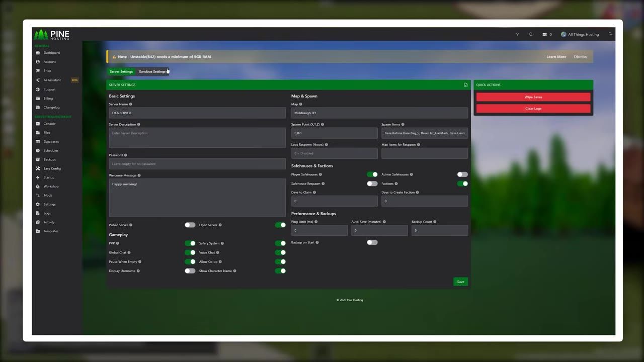Viewport: 644px width, 362px height.
Task: Open the Billing card icon
Action: (38, 99)
